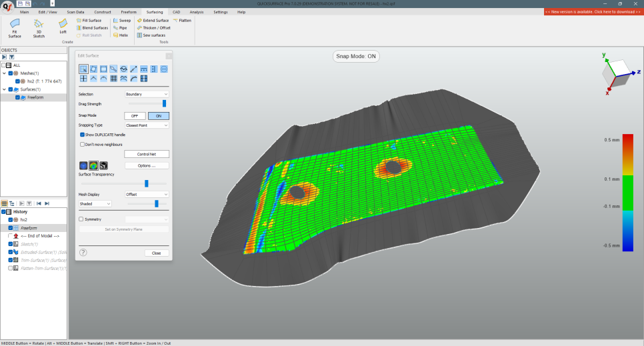Viewport: 644px width, 346px height.
Task: Select the Helix tool
Action: (x=121, y=35)
